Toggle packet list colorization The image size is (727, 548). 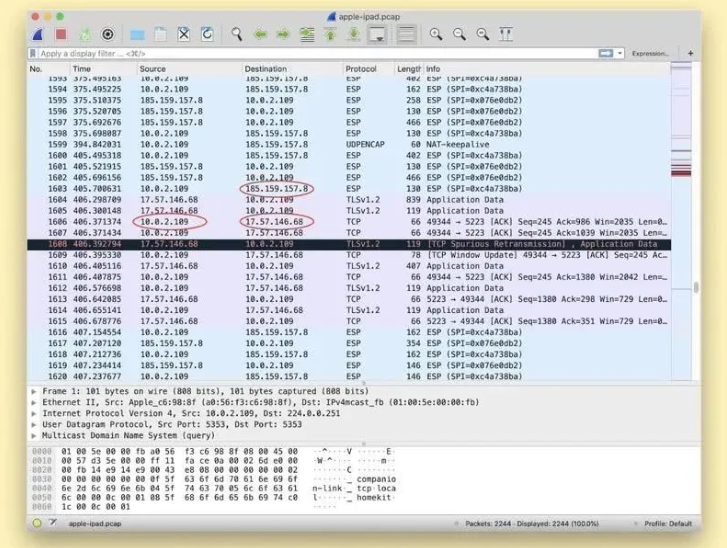(x=406, y=34)
